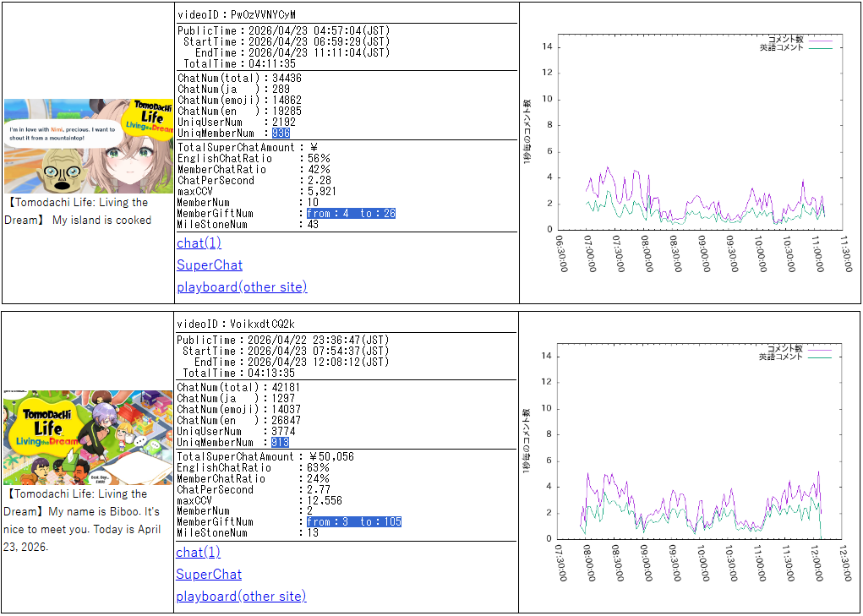This screenshot has height=616, width=863.
Task: Click maxCCV value 5,921
Action: [x=321, y=192]
